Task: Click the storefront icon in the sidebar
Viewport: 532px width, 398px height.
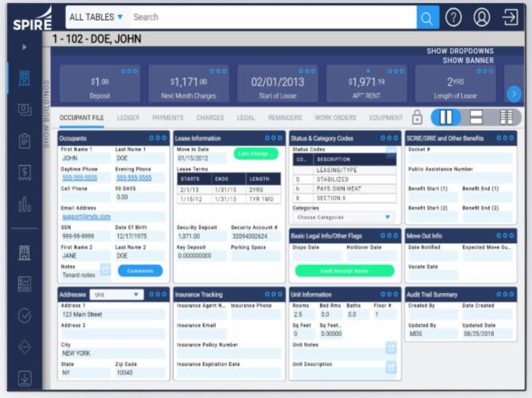Action: coord(25,253)
